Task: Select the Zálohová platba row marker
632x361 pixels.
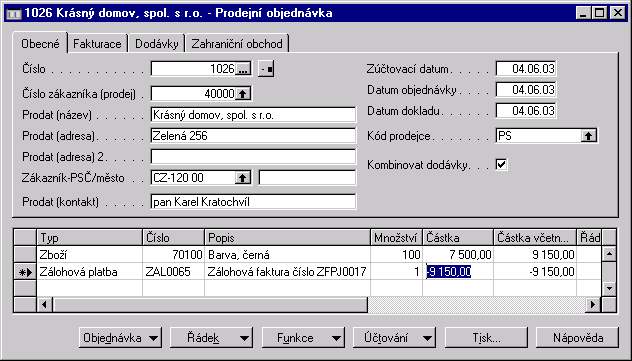Action: pos(25,272)
